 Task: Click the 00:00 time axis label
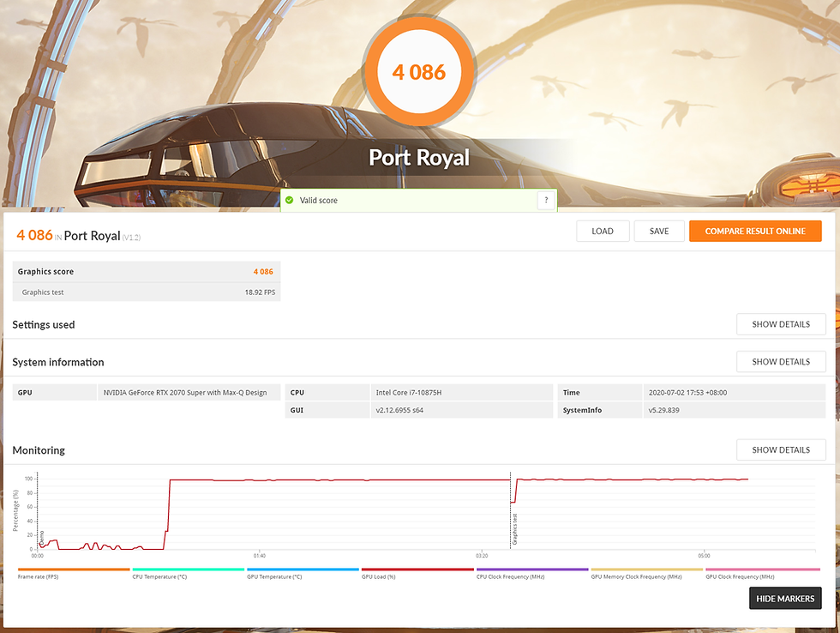click(x=38, y=556)
